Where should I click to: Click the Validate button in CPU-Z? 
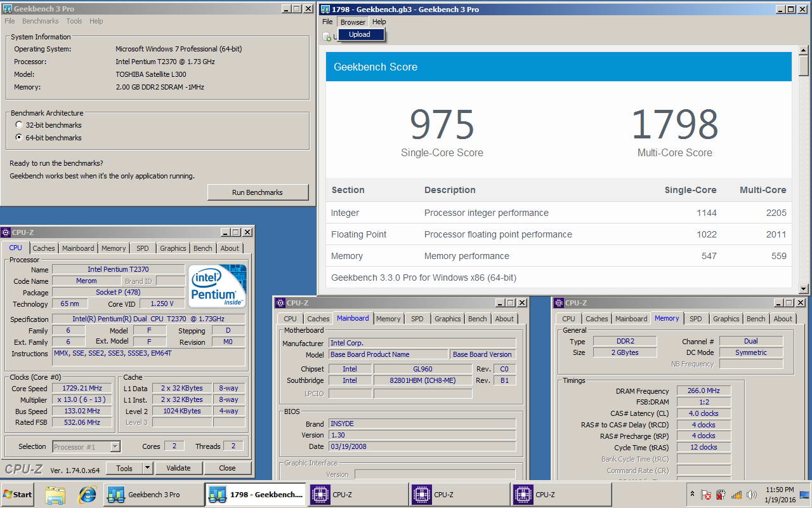(x=178, y=468)
